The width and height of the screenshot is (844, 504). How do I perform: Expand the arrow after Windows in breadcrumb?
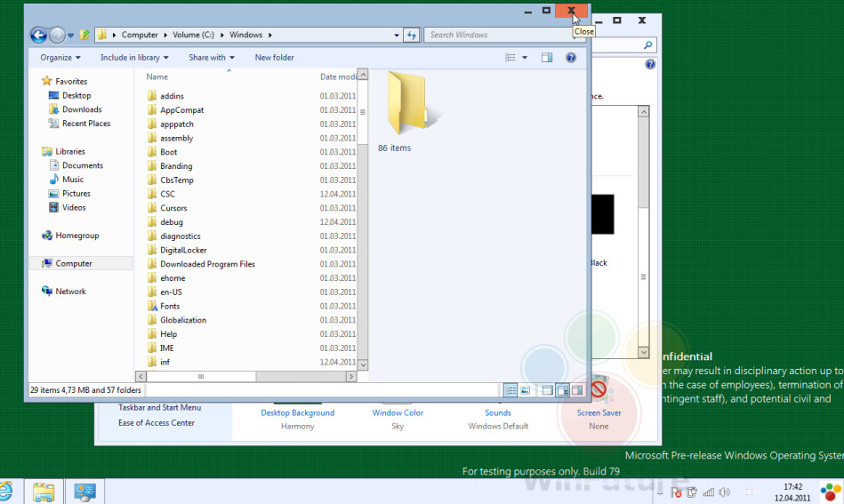pos(270,35)
